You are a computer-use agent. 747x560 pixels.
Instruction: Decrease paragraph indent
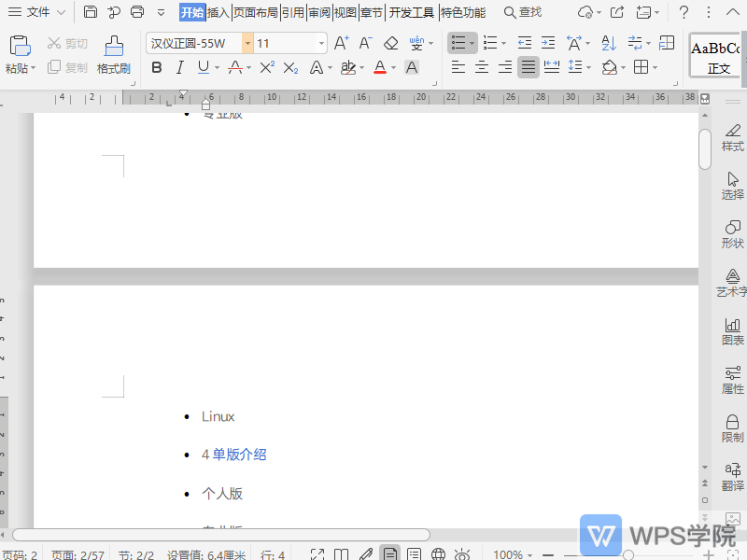click(x=525, y=43)
